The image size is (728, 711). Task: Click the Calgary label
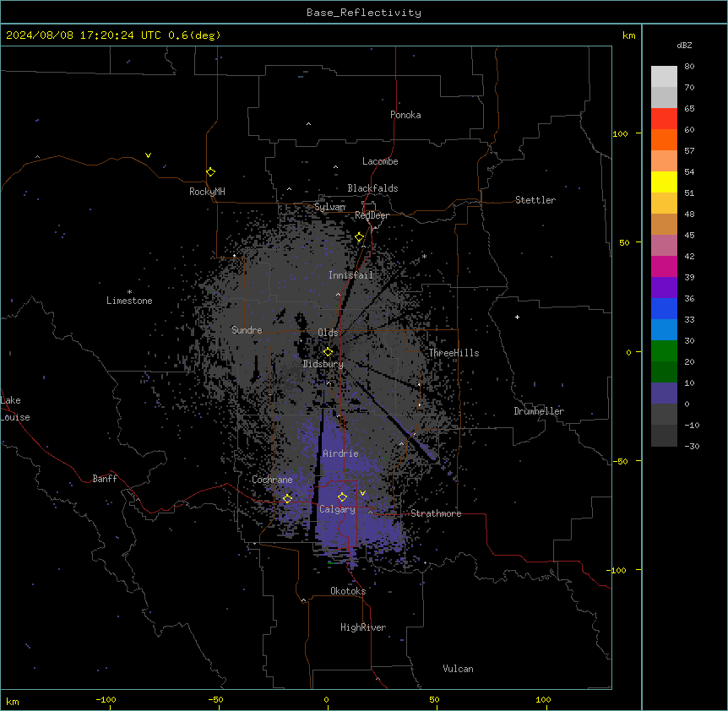tap(337, 509)
